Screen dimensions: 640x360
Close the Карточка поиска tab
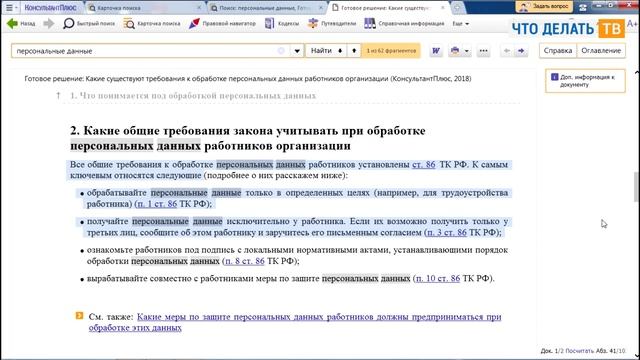tap(199, 8)
